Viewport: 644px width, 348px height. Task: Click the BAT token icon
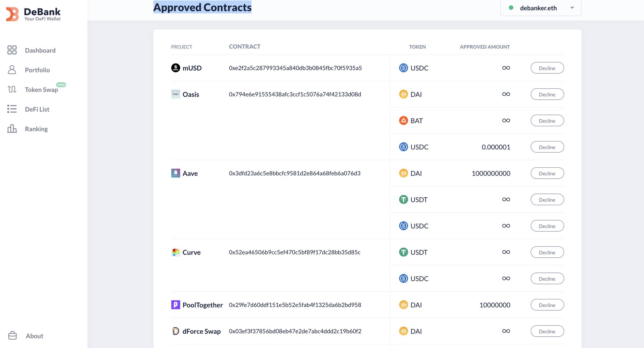pyautogui.click(x=403, y=121)
